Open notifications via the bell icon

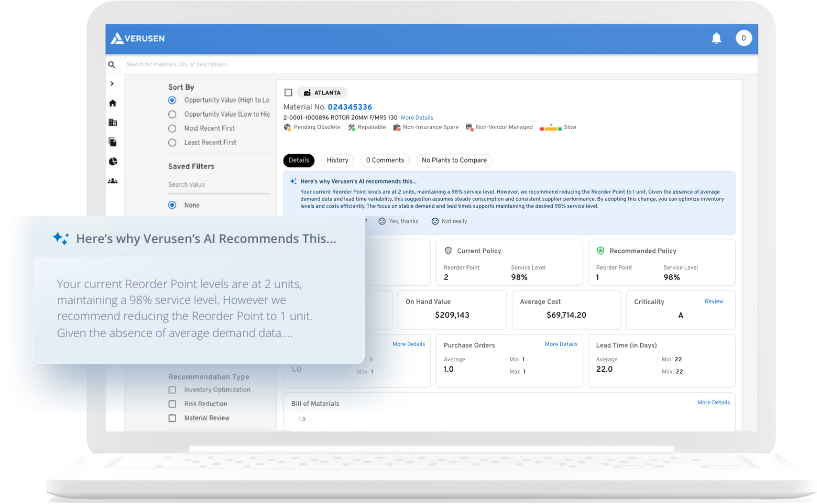(x=716, y=38)
